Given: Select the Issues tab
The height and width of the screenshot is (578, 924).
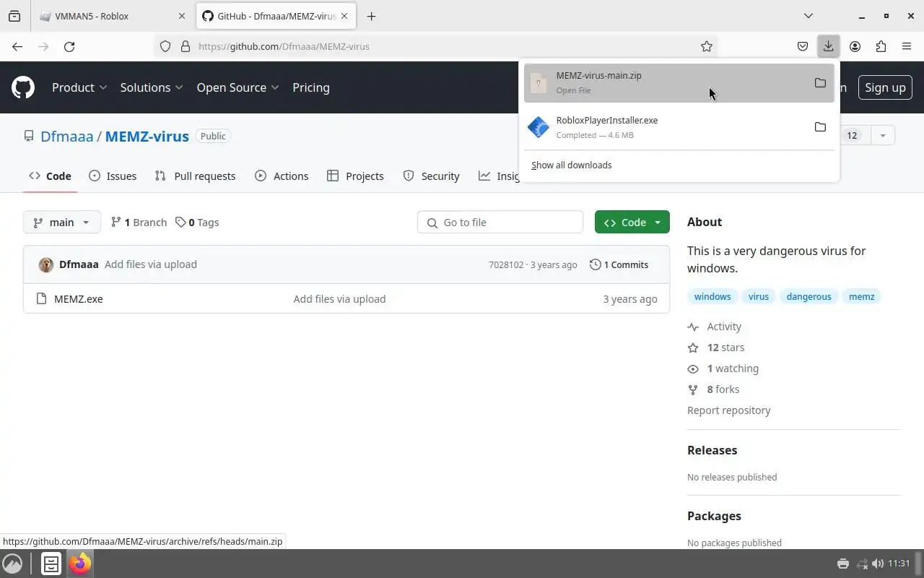Looking at the screenshot, I should click(113, 176).
